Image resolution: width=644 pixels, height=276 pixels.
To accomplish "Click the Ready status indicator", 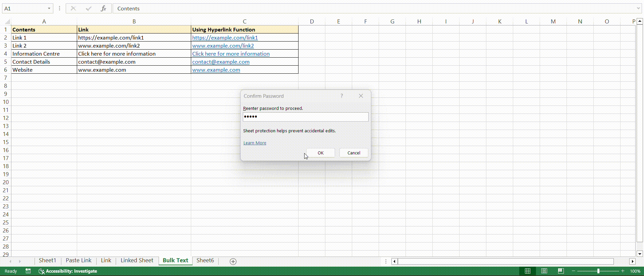I will point(11,271).
